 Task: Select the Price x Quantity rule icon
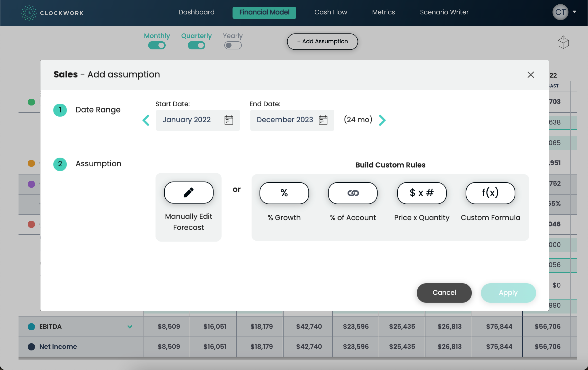[421, 193]
